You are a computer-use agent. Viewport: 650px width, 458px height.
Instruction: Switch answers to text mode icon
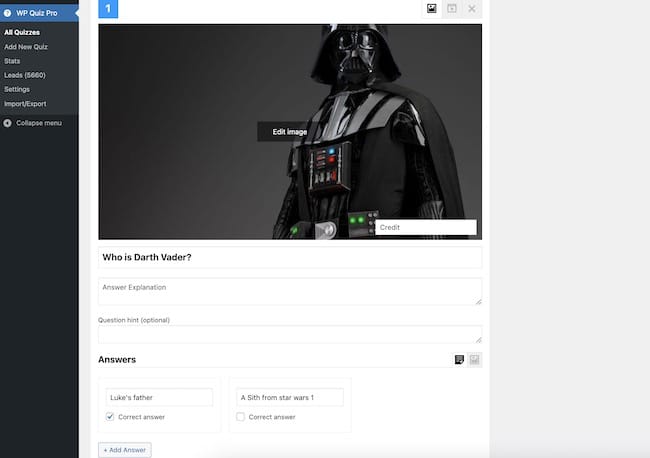pyautogui.click(x=459, y=360)
